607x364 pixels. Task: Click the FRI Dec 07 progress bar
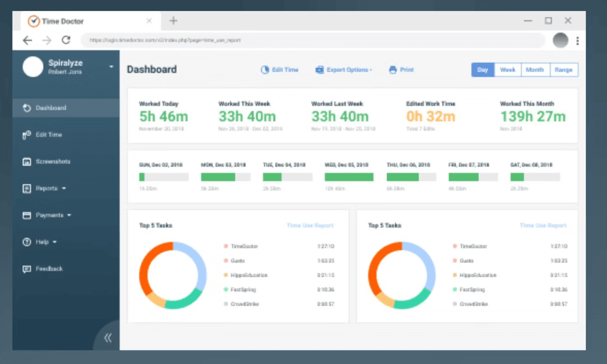coord(473,177)
